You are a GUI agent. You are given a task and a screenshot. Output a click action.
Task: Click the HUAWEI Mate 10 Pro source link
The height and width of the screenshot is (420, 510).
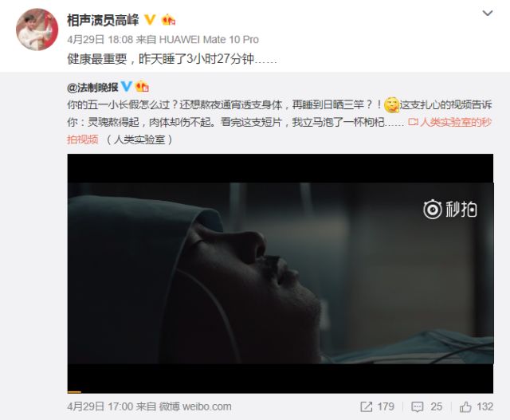click(x=209, y=40)
